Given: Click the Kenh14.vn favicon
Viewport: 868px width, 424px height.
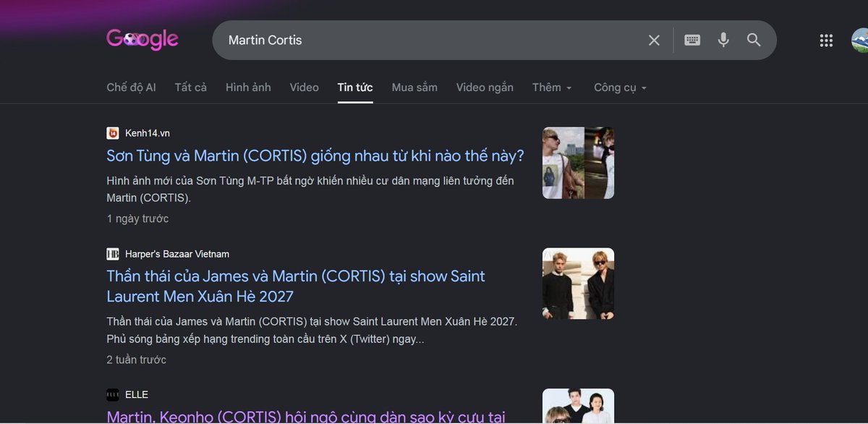Looking at the screenshot, I should [x=113, y=133].
